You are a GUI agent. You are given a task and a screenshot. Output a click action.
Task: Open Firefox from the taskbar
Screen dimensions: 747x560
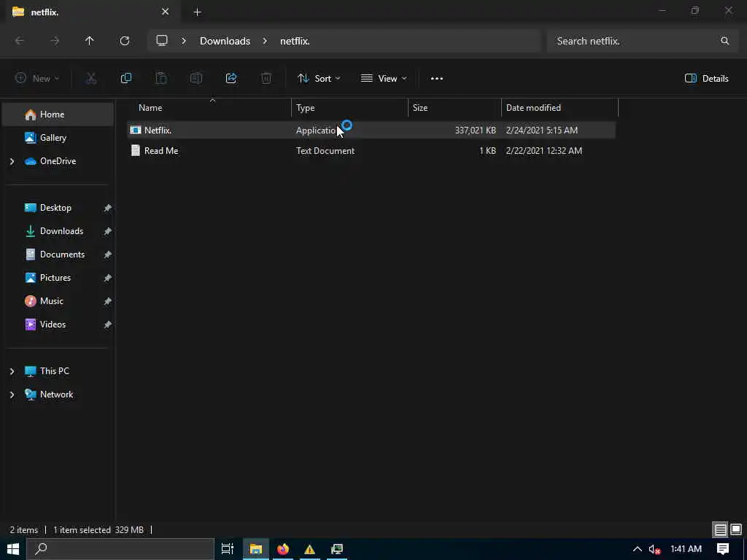283,549
